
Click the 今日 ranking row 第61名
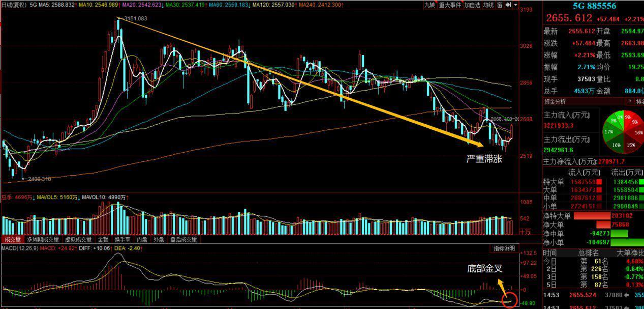pos(593,261)
